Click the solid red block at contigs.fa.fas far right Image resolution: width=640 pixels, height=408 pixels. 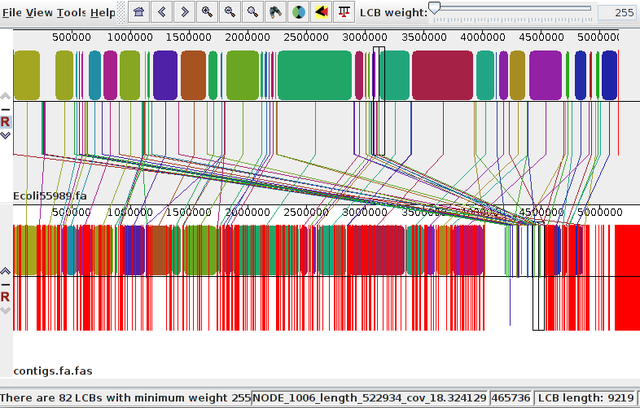click(x=627, y=277)
